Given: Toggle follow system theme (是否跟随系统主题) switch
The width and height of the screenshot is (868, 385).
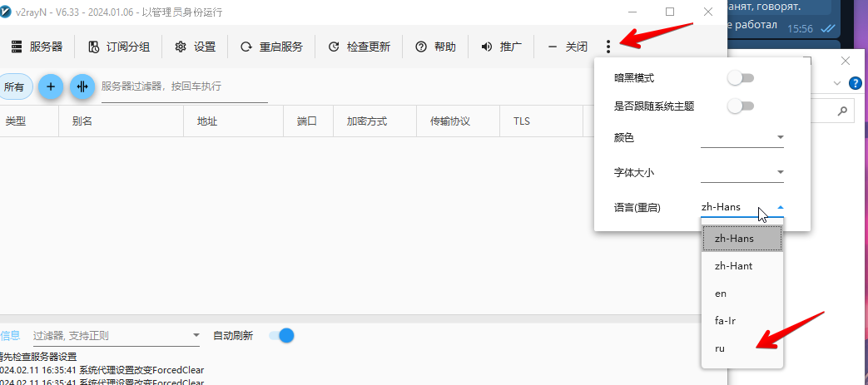Looking at the screenshot, I should (740, 106).
